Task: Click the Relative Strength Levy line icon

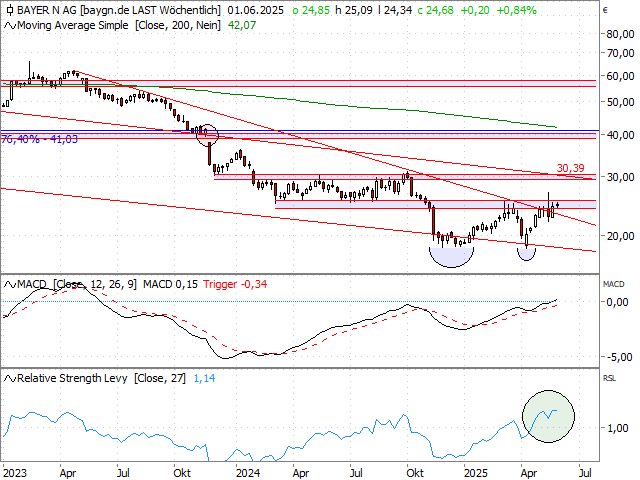Action: (x=10, y=379)
